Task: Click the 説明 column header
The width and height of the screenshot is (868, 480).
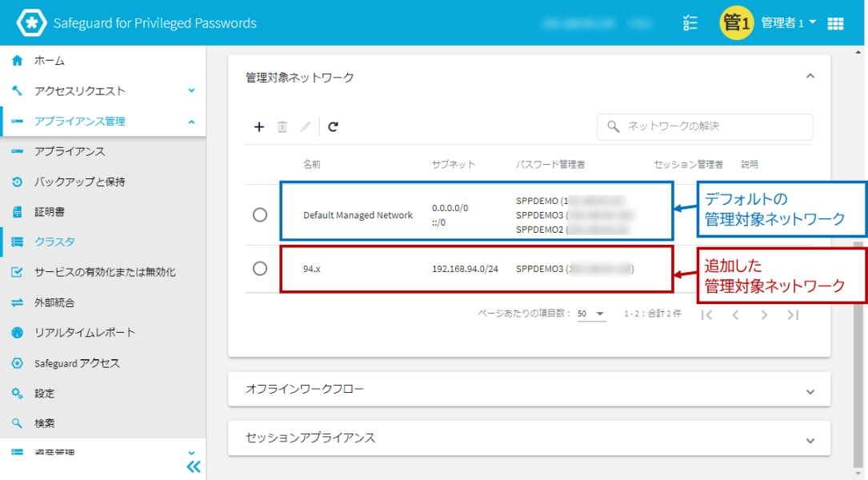Action: click(x=750, y=165)
